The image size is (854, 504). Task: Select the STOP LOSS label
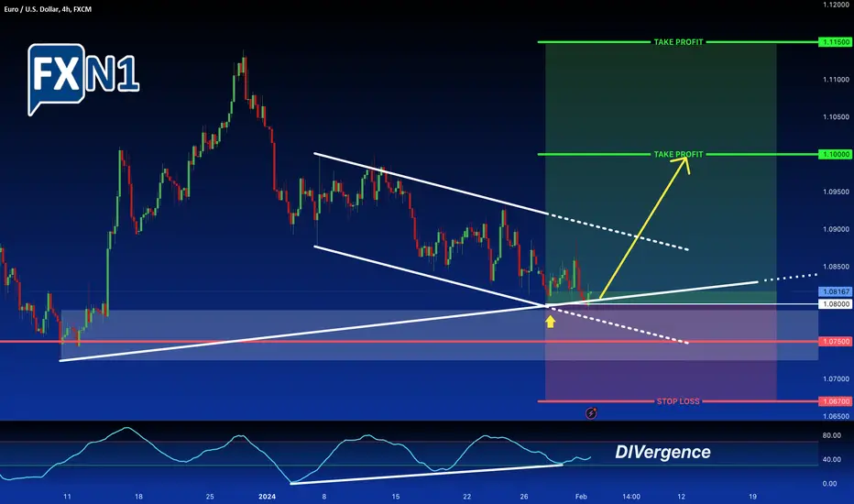click(x=677, y=401)
